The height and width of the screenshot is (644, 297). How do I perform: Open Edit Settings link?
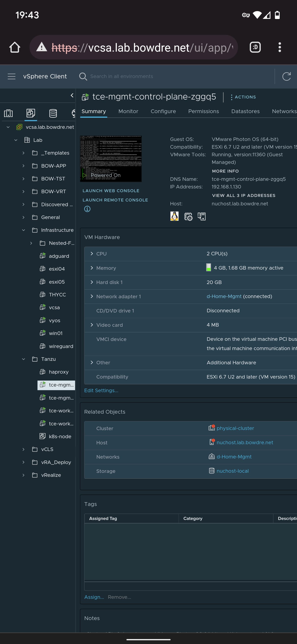[101, 391]
